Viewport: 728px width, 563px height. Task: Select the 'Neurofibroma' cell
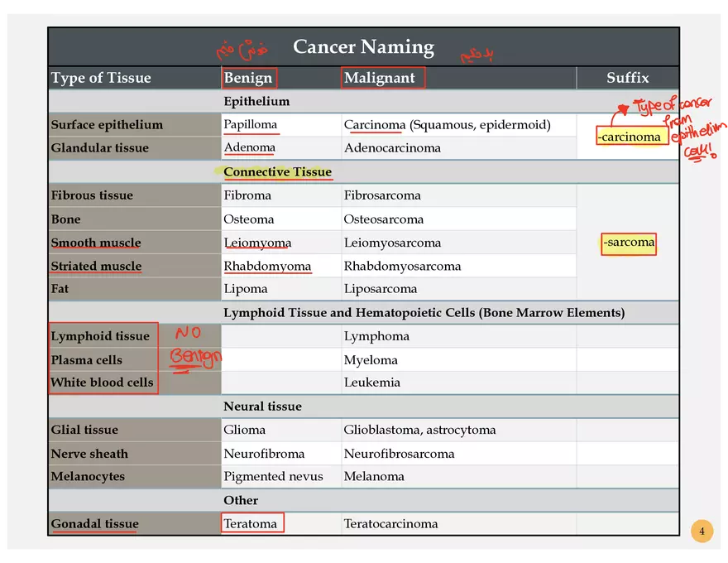[x=264, y=454]
